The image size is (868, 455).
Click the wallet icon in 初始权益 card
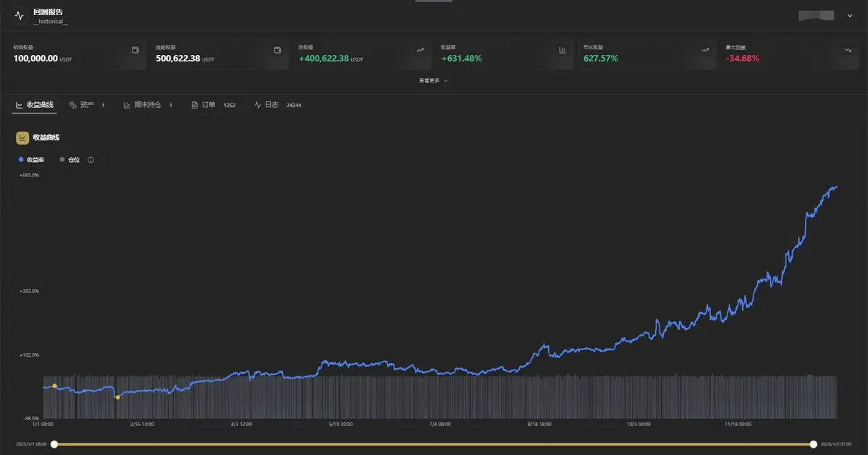pyautogui.click(x=135, y=51)
